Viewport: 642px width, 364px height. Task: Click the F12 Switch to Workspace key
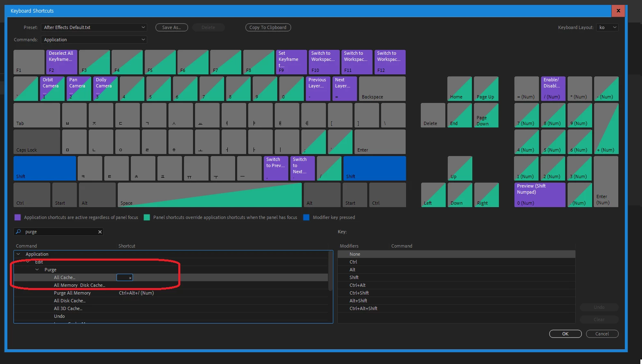click(390, 62)
